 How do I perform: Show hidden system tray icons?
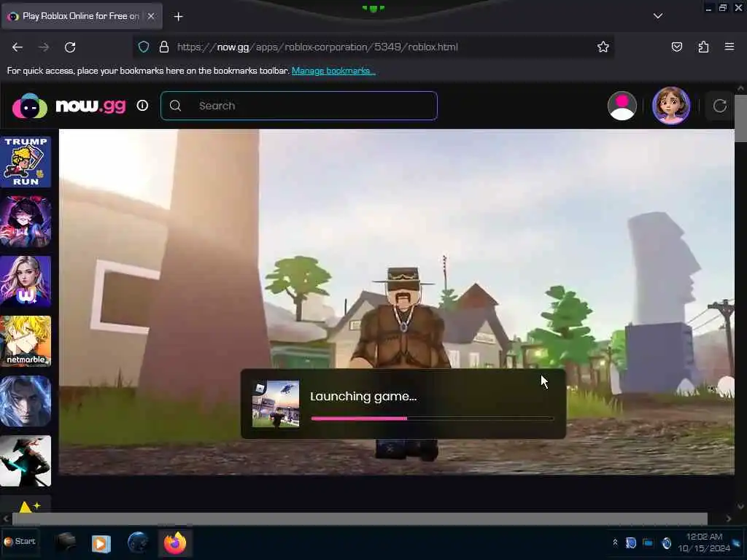coord(615,542)
